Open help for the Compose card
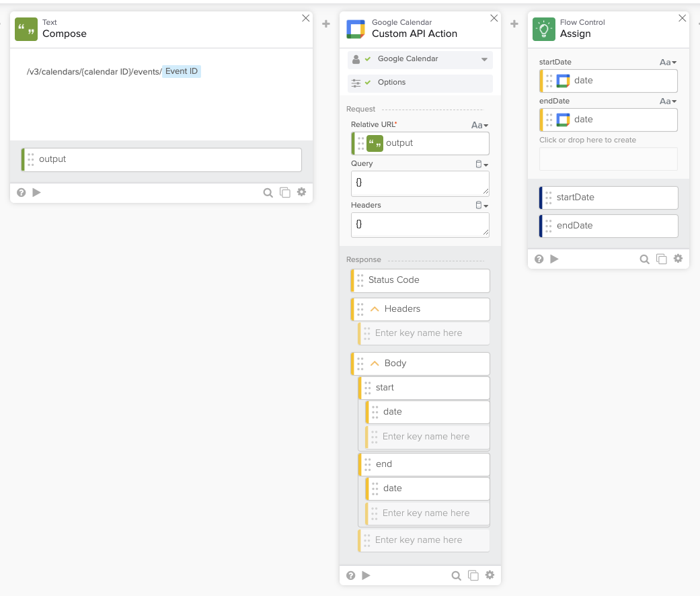This screenshot has width=700, height=596. pos(21,193)
